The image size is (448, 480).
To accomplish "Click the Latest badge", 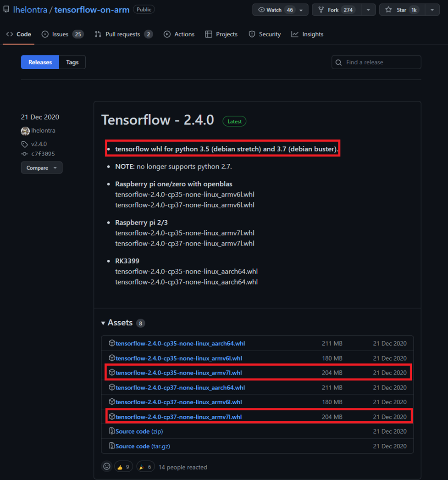I will tap(235, 122).
